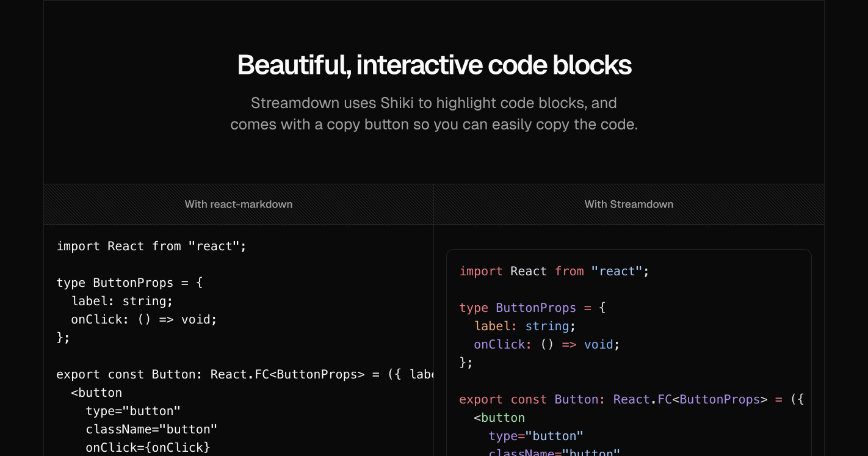Viewport: 868px width, 456px height.
Task: Click the "export const Button" line in the react-markdown panel
Action: pos(245,374)
